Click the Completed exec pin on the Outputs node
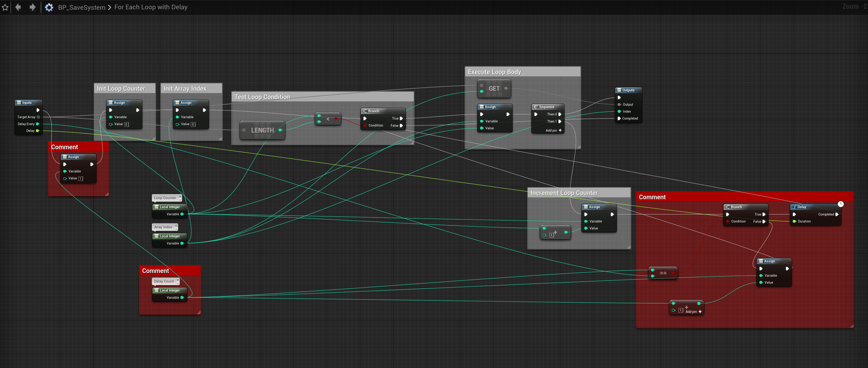 (x=619, y=118)
